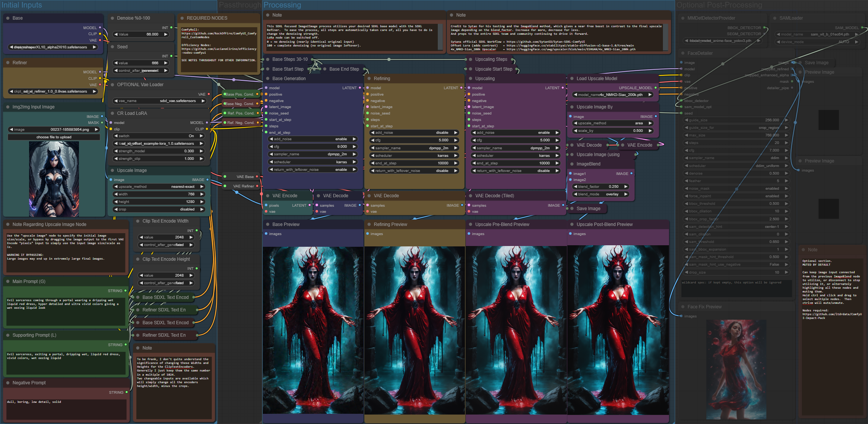Click the left arrow to decrease the Seed value
Image resolution: width=868 pixels, height=424 pixels.
point(116,63)
